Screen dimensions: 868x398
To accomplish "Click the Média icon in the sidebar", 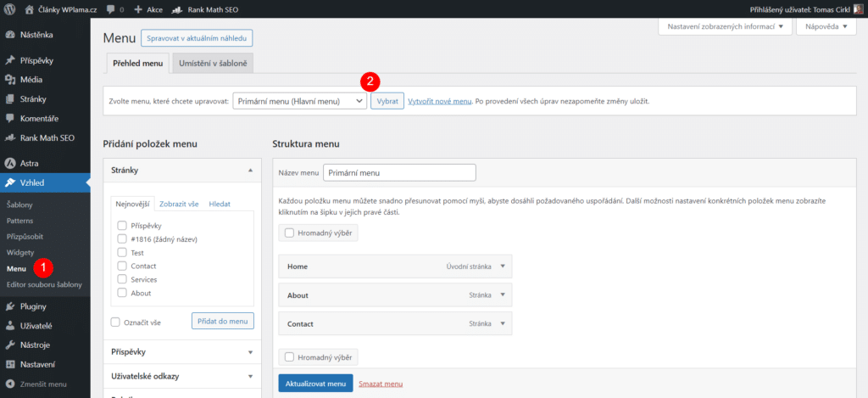I will pos(9,80).
